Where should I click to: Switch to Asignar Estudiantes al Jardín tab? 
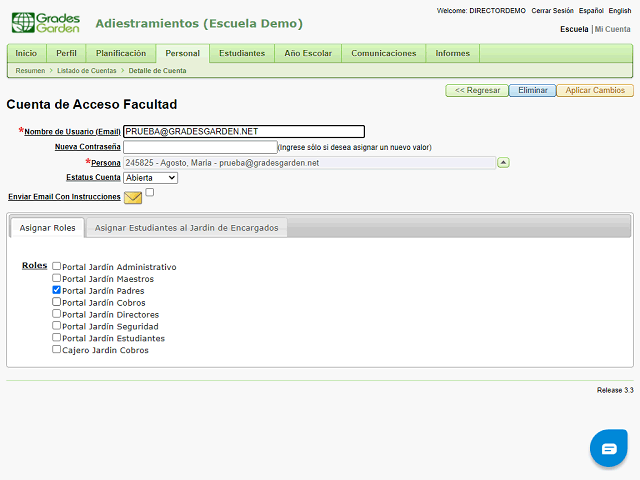point(186,228)
